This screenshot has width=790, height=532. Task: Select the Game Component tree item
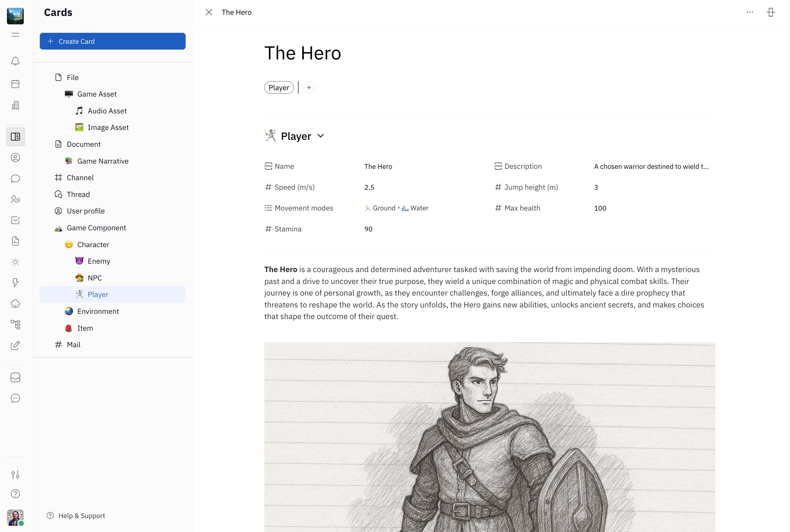point(96,228)
